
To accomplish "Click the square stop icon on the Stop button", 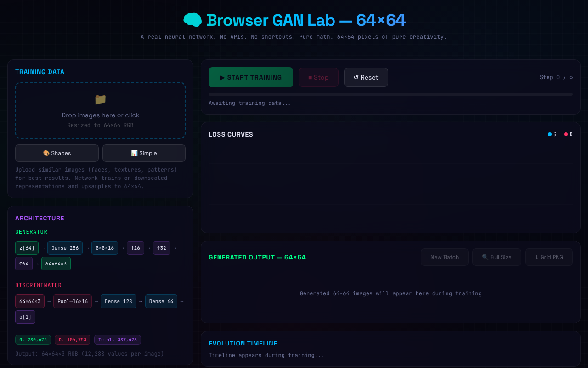I will (309, 77).
